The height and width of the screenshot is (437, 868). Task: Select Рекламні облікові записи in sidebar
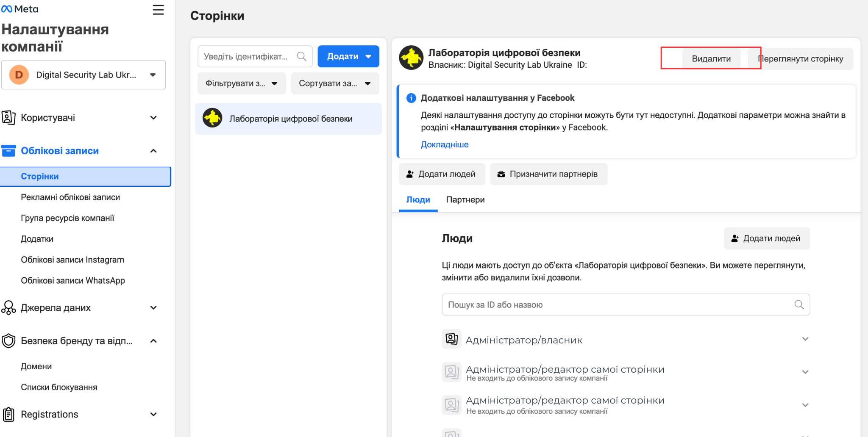pyautogui.click(x=70, y=197)
